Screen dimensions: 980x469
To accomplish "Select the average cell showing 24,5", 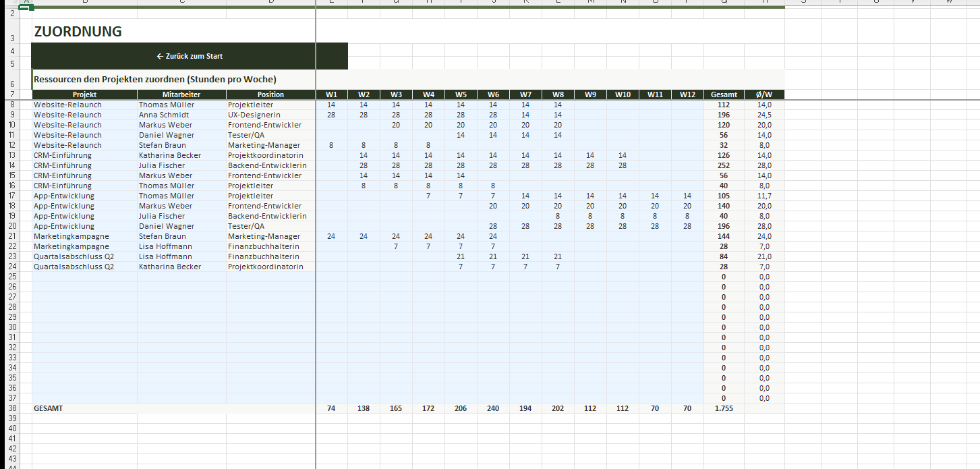I will coord(764,115).
